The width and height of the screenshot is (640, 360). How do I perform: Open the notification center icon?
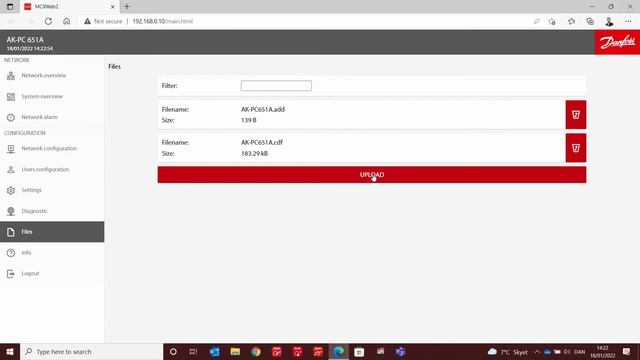[x=627, y=351]
